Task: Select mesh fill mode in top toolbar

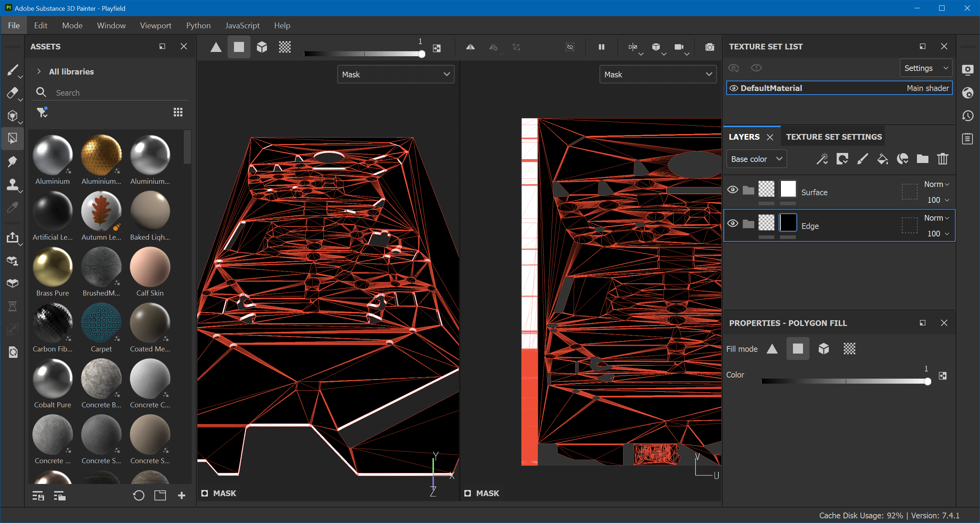Action: [x=262, y=47]
